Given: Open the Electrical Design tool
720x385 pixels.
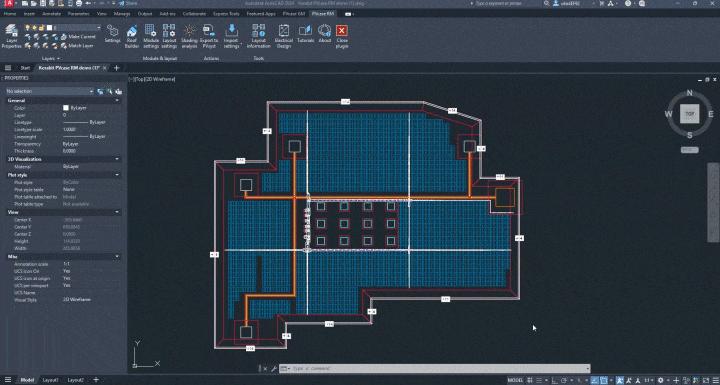Looking at the screenshot, I should (x=284, y=36).
